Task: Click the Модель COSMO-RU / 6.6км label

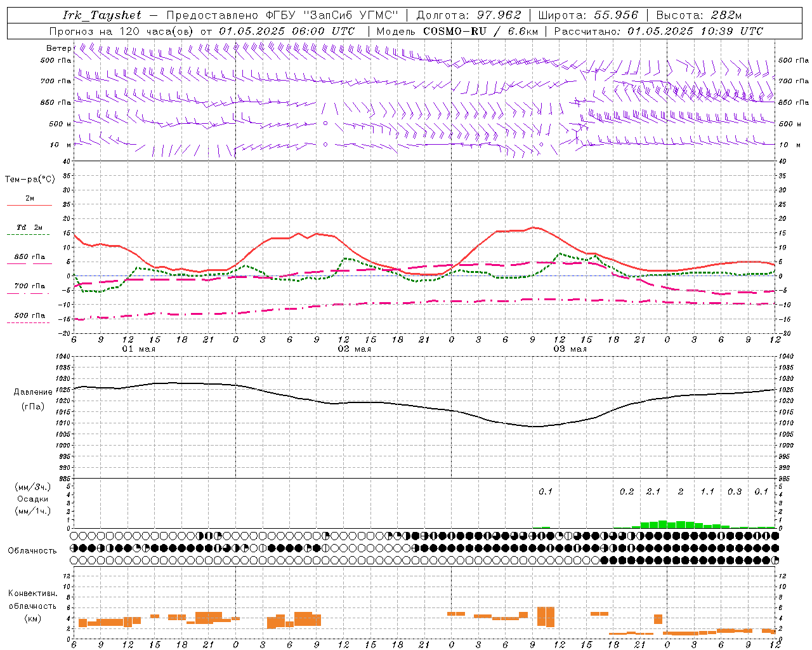Action: point(457,31)
